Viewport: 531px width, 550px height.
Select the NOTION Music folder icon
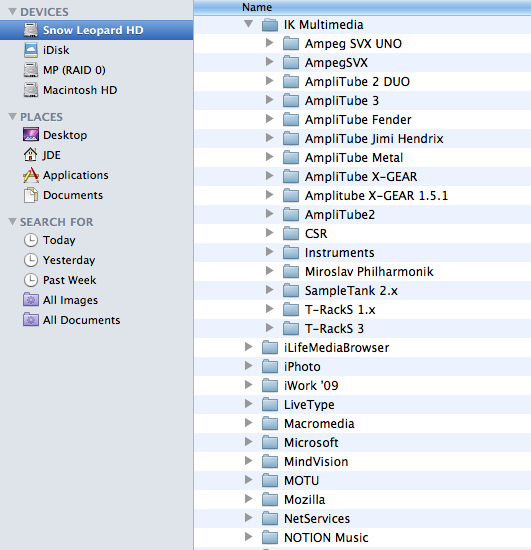click(x=270, y=537)
